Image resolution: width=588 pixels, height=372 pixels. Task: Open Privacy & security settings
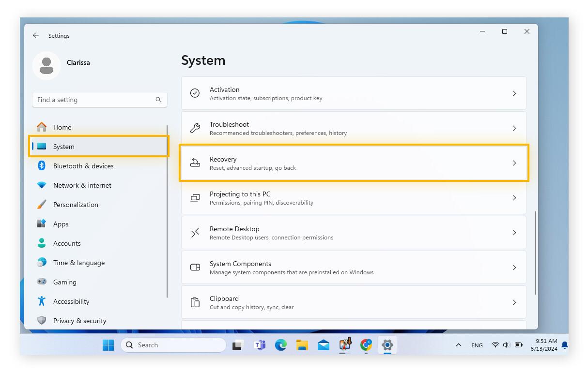[x=79, y=321]
